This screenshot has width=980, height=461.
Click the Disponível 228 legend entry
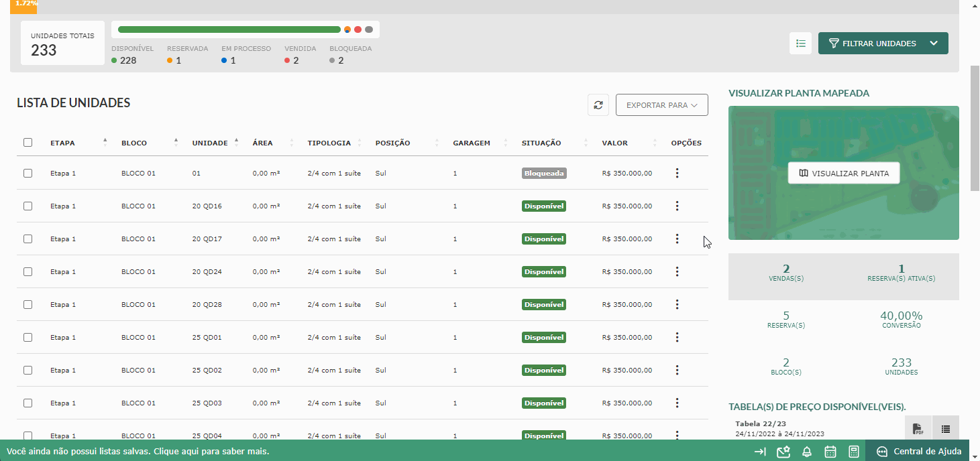pos(133,55)
